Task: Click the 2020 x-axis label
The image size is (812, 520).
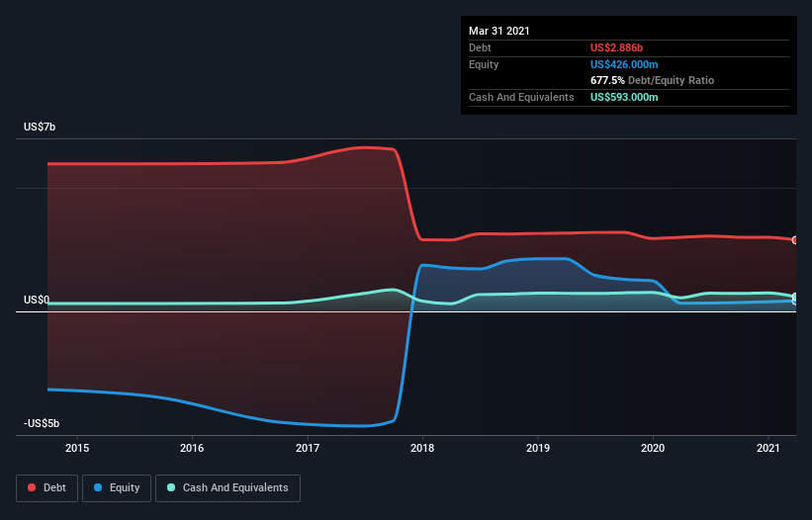Action: tap(653, 448)
